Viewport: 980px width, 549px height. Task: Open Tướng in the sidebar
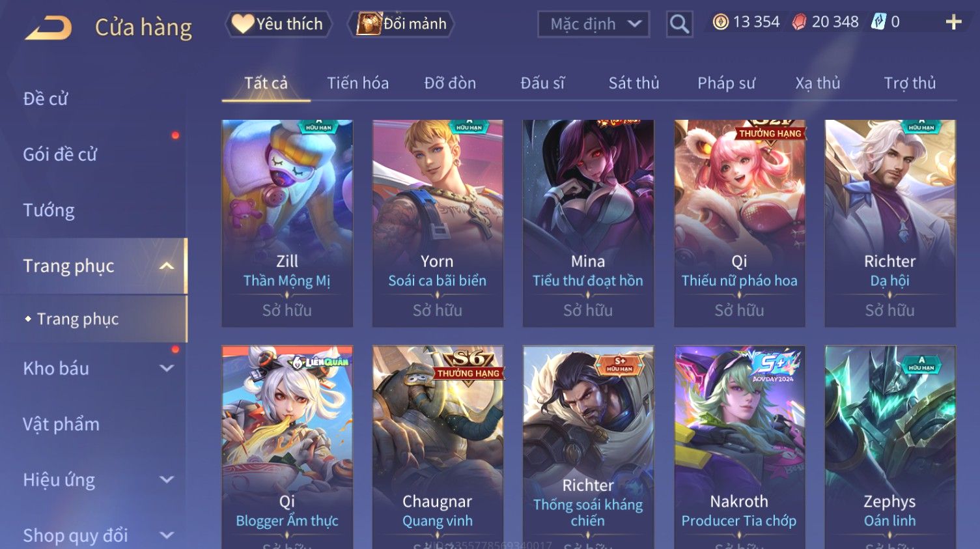pos(49,210)
